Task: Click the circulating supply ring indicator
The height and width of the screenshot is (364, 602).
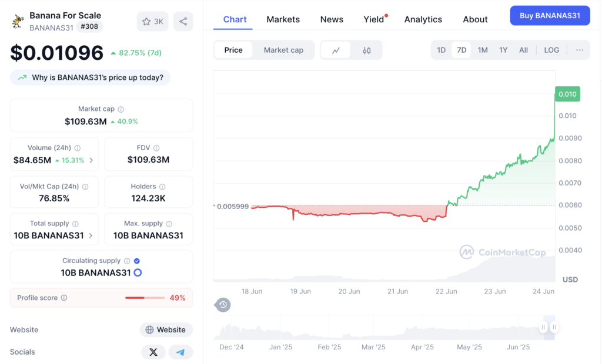Action: (138, 273)
